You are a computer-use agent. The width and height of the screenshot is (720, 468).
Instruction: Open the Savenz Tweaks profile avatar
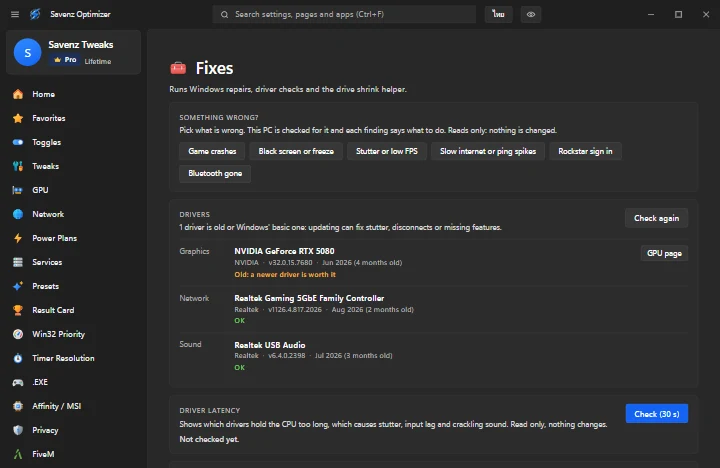pos(28,52)
